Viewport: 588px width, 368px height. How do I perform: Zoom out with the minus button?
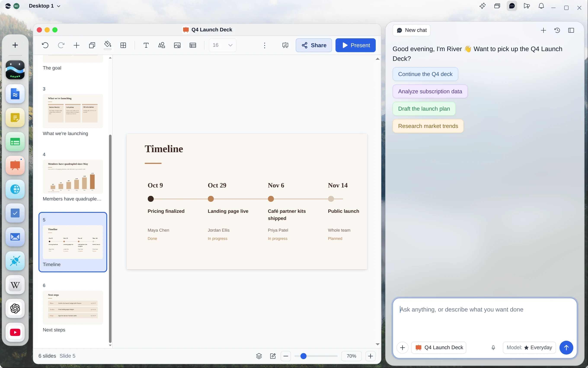pyautogui.click(x=286, y=356)
